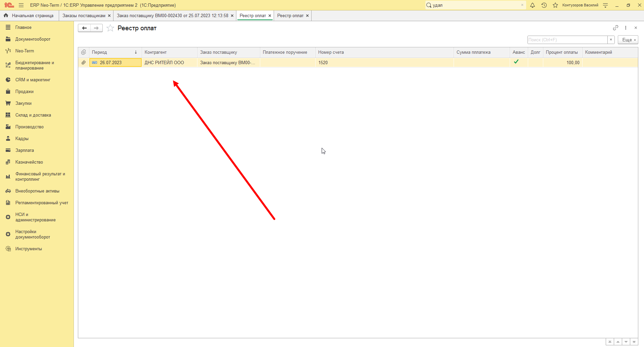Open form's three-dot more menu
The height and width of the screenshot is (347, 644).
(x=626, y=28)
